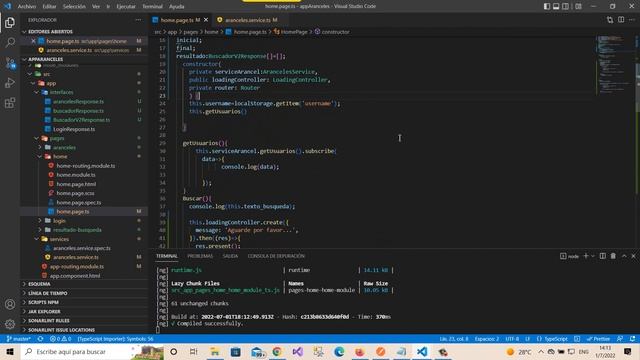Open home.page.html in explorer
This screenshot has height=360, width=640.
(x=76, y=184)
